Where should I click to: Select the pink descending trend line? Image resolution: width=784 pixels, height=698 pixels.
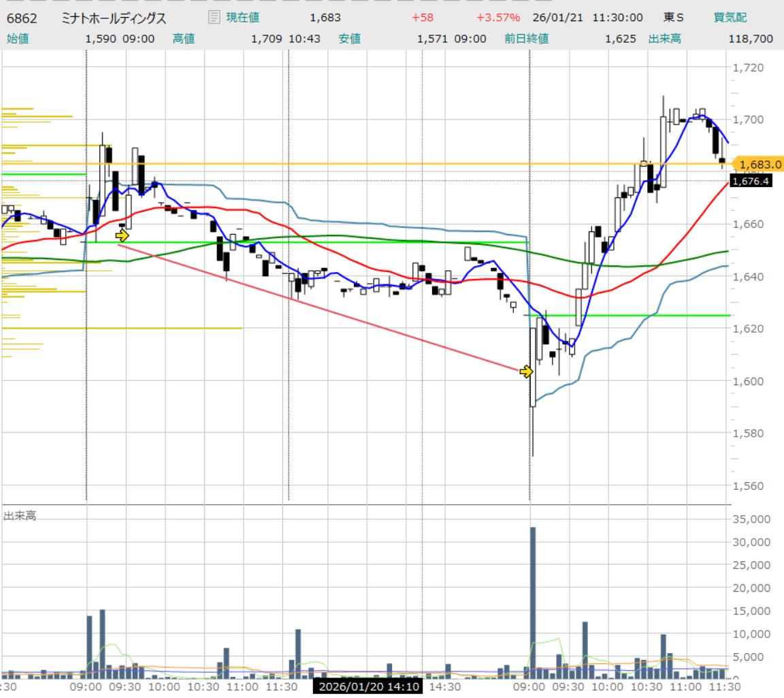pos(319,308)
